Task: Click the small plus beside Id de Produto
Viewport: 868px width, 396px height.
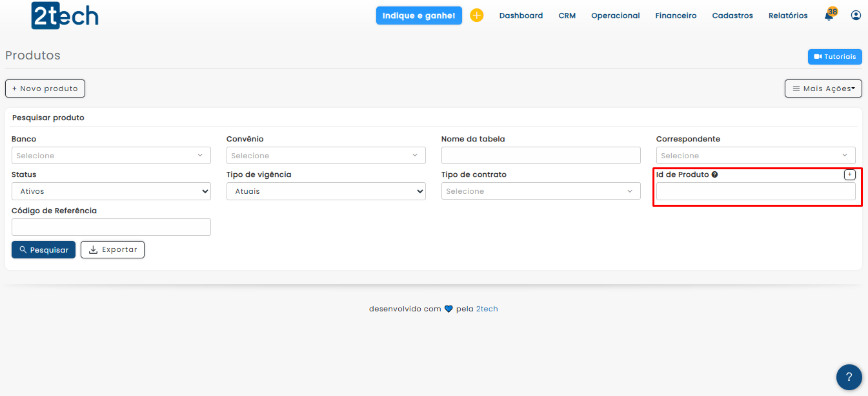Action: pyautogui.click(x=849, y=175)
